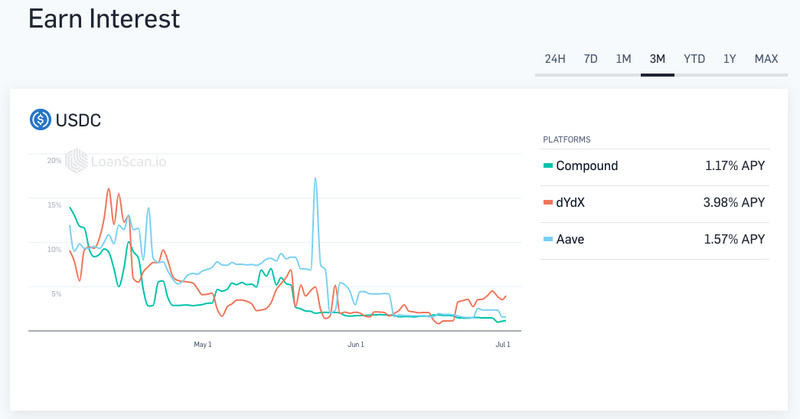Select the active 3M tab
The width and height of the screenshot is (800, 419).
click(x=657, y=59)
